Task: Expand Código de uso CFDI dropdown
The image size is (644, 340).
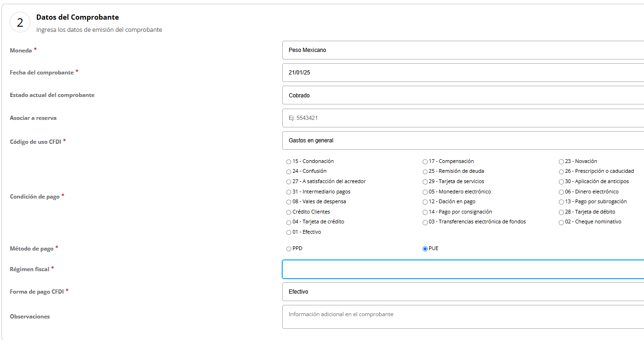Action: tap(463, 140)
